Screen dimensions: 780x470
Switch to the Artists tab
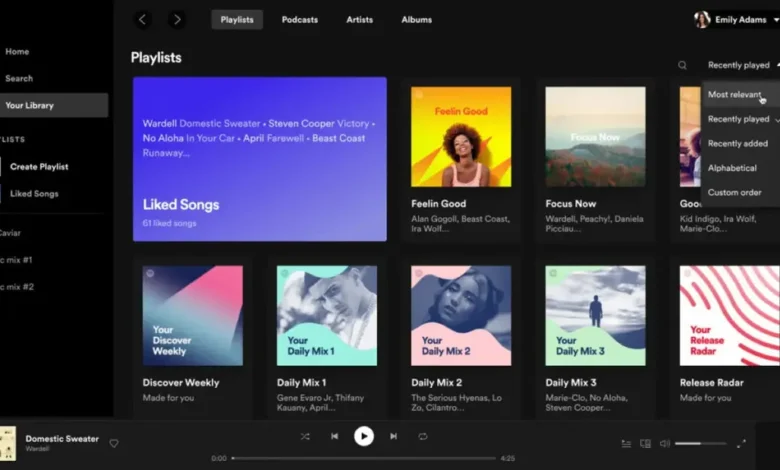tap(359, 20)
